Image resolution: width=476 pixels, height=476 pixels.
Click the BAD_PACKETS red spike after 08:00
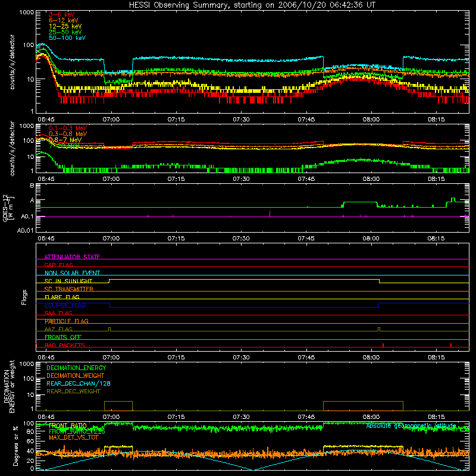pyautogui.click(x=383, y=345)
